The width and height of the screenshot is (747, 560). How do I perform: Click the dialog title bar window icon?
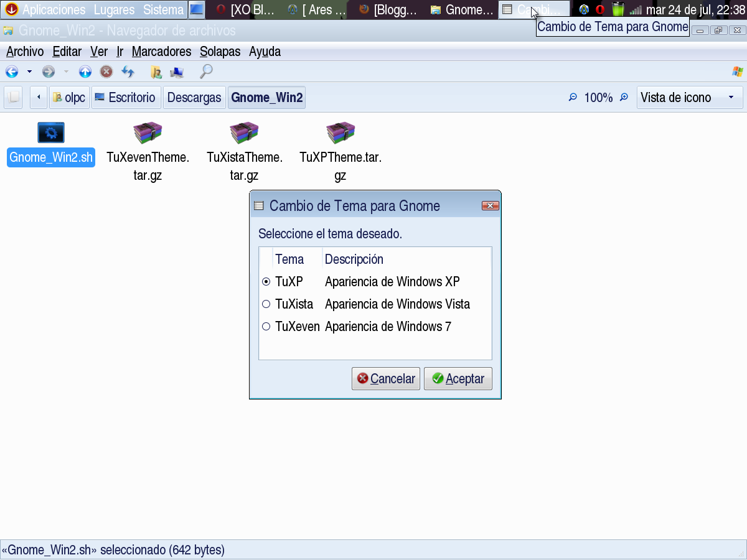[x=259, y=206]
